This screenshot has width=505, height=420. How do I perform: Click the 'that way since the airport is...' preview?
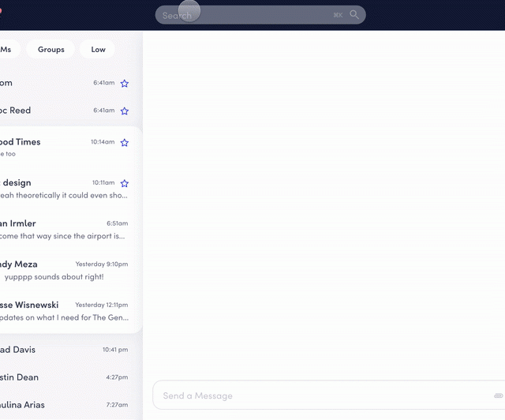(x=73, y=236)
